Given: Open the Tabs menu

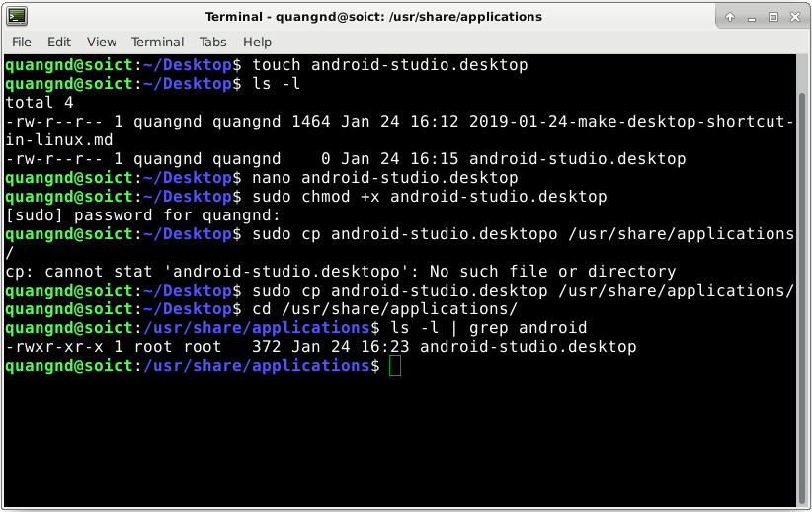Looking at the screenshot, I should pyautogui.click(x=212, y=42).
